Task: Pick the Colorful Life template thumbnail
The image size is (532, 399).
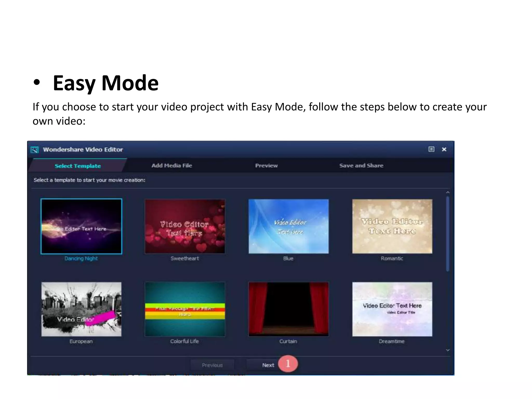Action: pyautogui.click(x=185, y=309)
